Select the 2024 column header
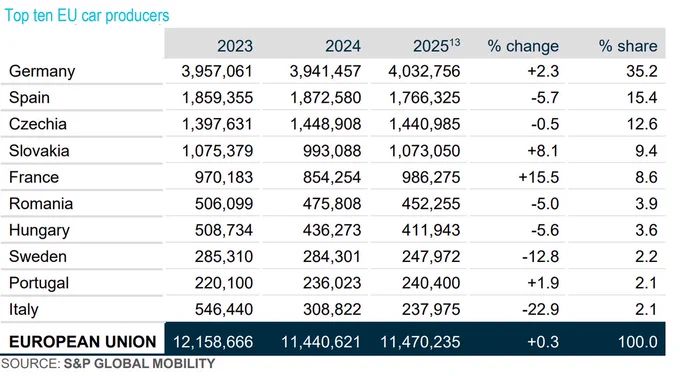 (343, 46)
